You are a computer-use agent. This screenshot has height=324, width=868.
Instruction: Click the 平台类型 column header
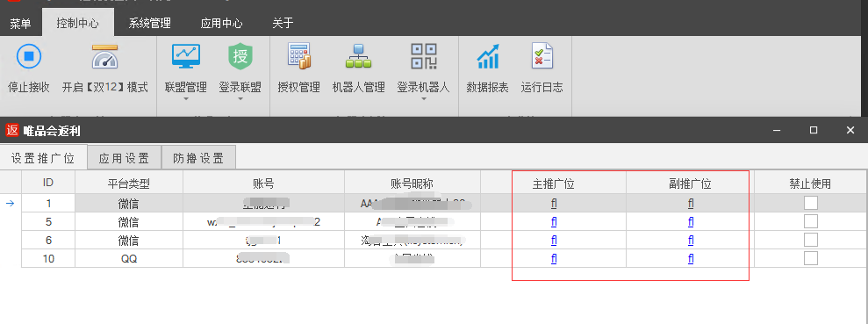pyautogui.click(x=129, y=184)
